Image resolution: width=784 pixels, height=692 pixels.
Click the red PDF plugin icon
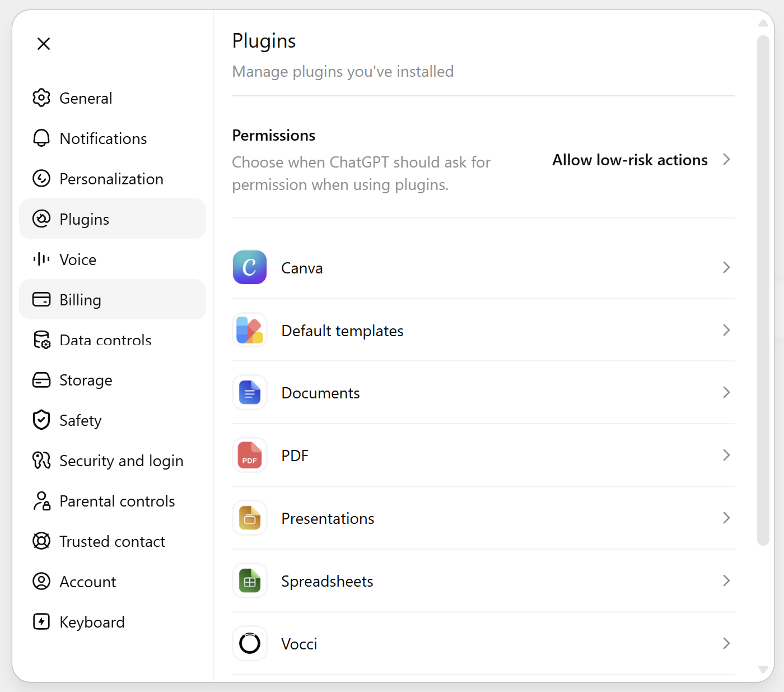coord(250,456)
